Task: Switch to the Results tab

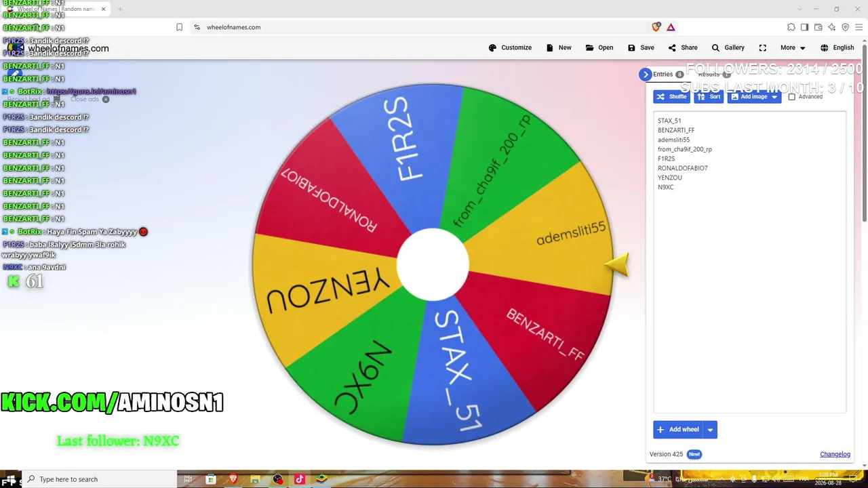Action: (714, 75)
